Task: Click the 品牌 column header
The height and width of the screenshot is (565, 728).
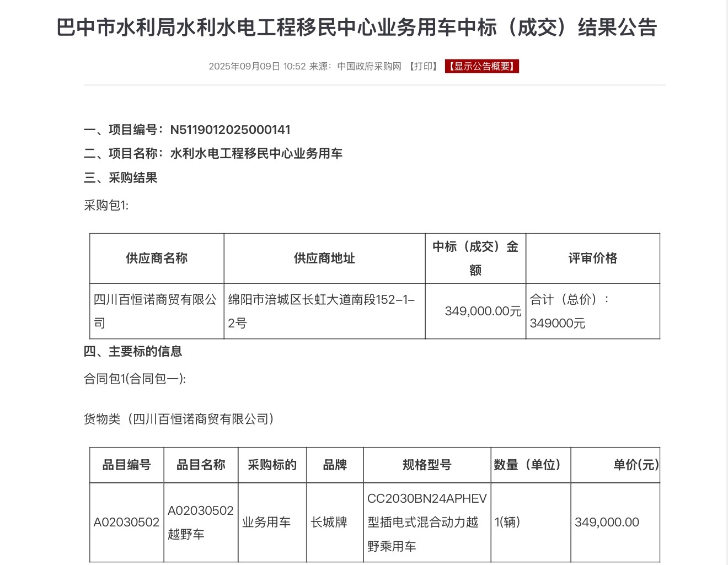Action: click(335, 465)
